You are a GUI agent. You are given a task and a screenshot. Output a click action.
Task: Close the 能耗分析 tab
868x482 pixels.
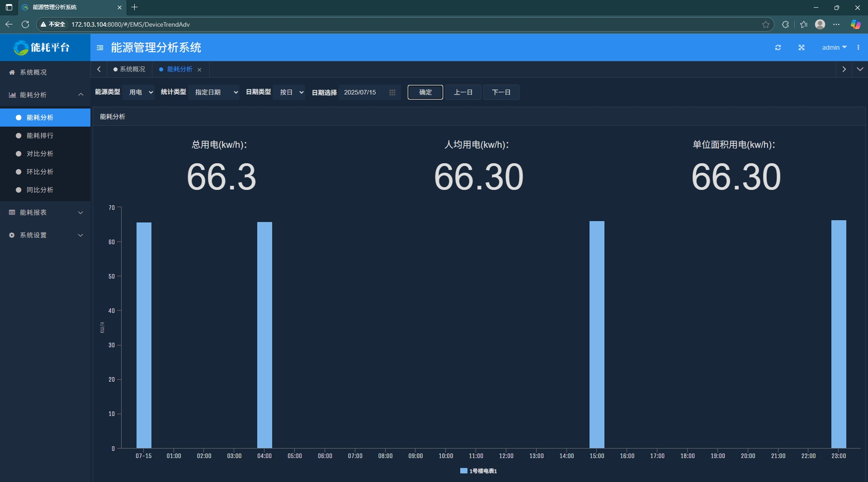[199, 70]
